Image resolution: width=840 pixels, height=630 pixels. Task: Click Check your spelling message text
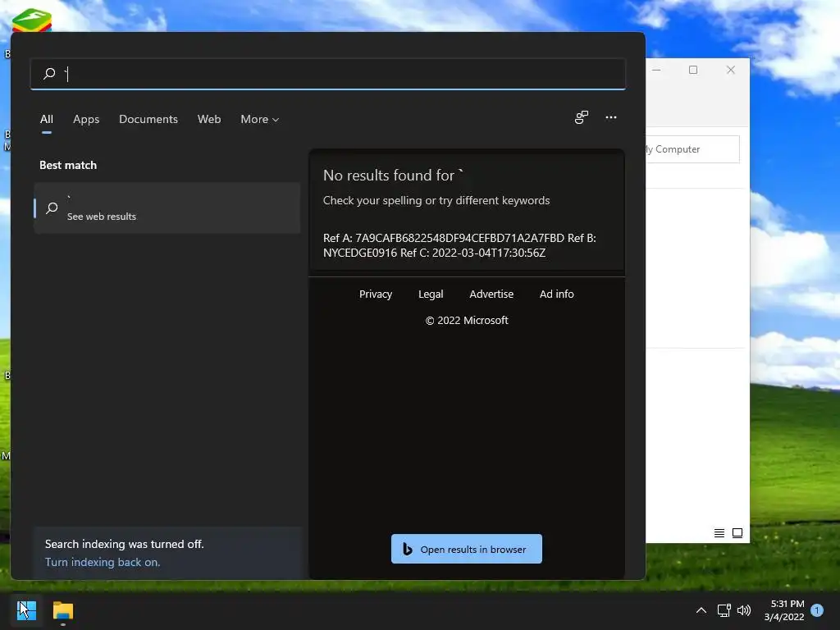pyautogui.click(x=436, y=200)
